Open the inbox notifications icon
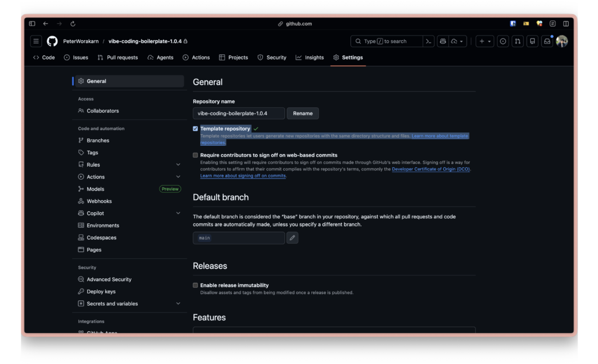 tap(547, 41)
